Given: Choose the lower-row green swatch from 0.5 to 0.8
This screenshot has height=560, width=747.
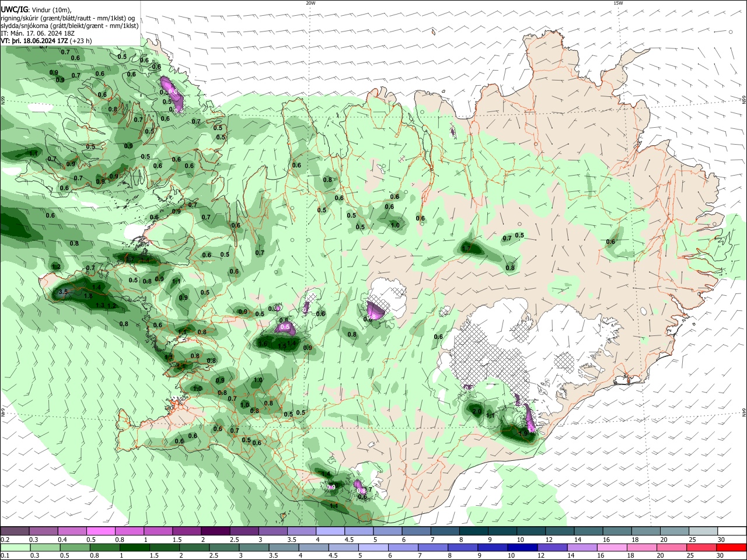Looking at the screenshot, I should click(75, 547).
